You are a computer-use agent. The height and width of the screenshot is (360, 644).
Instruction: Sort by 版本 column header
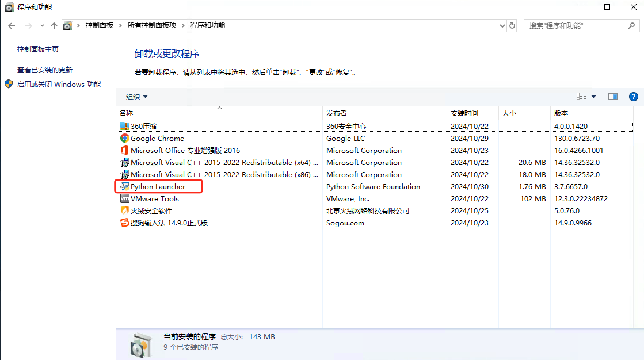click(x=592, y=113)
